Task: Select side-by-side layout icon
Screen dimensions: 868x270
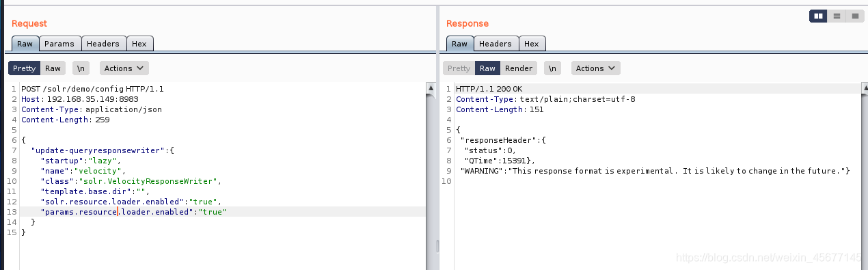Action: (x=818, y=16)
